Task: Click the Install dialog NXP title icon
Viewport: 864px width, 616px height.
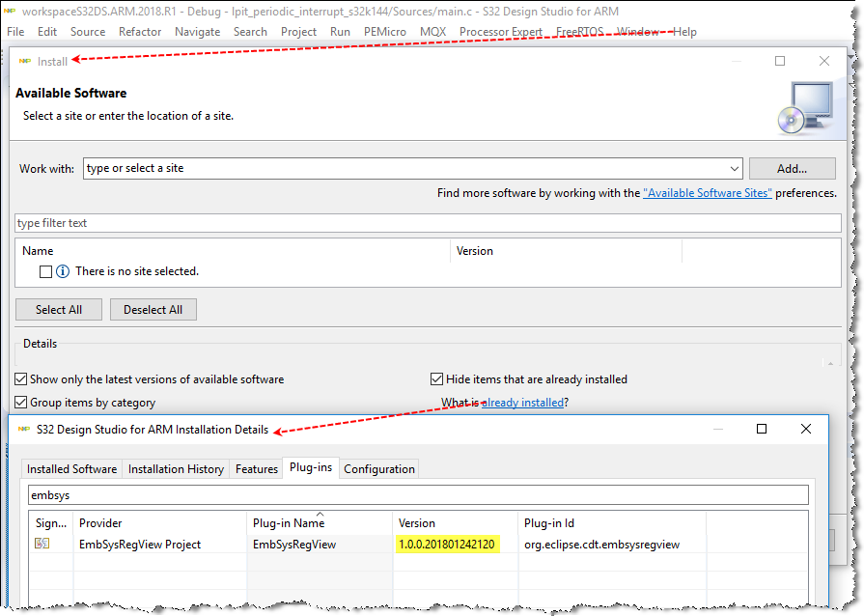Action: tap(25, 61)
